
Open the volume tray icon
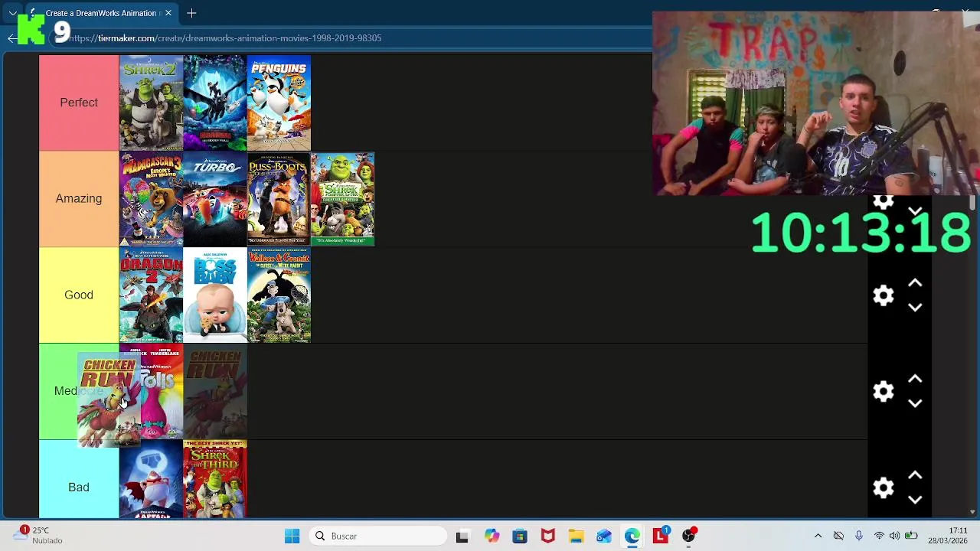pyautogui.click(x=894, y=536)
